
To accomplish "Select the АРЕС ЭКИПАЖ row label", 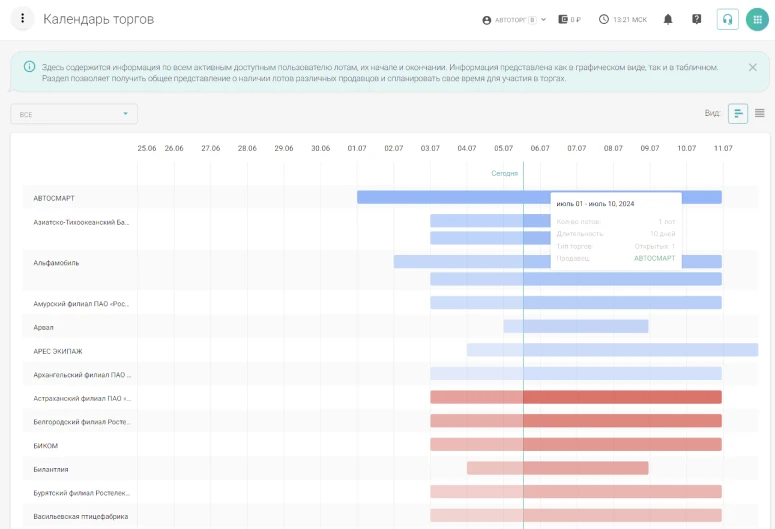I will tap(58, 351).
